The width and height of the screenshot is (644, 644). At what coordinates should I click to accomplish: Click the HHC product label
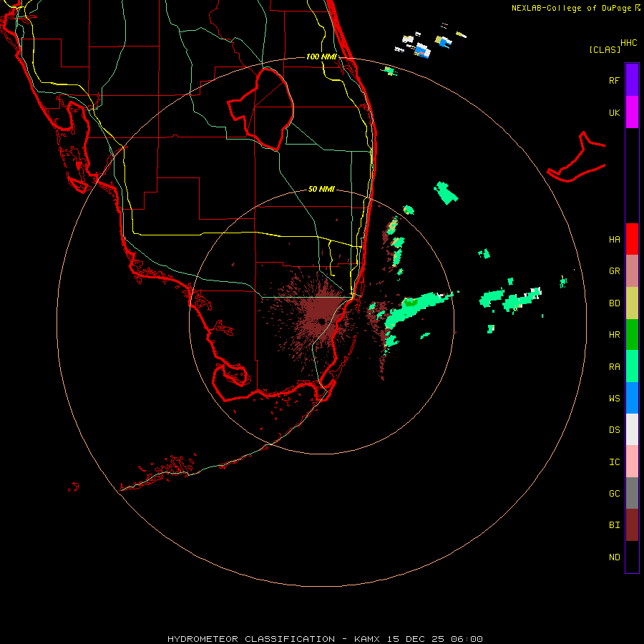point(629,43)
